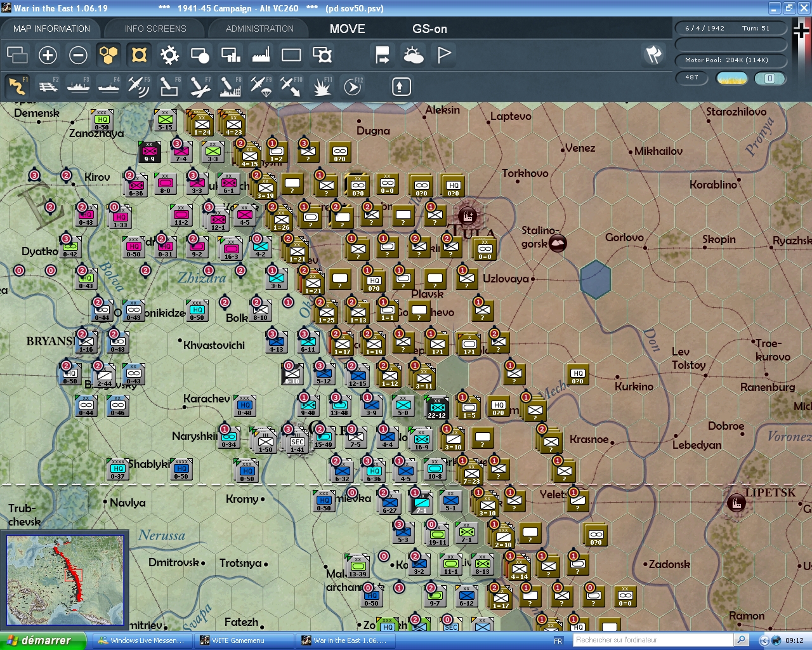Toggle the hex grid overlay icon
812x650 pixels.
(x=108, y=55)
